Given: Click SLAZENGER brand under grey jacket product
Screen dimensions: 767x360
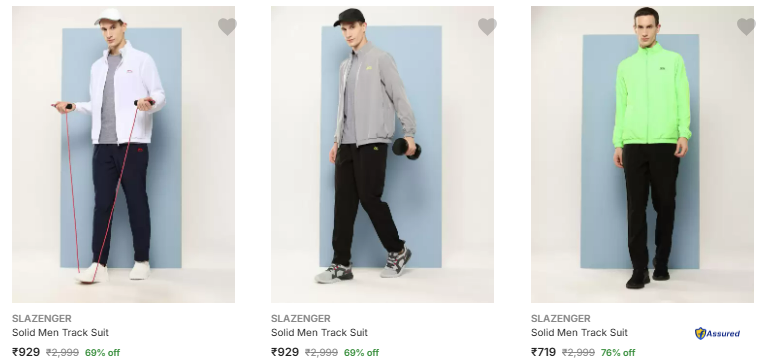Looking at the screenshot, I should click(301, 318).
